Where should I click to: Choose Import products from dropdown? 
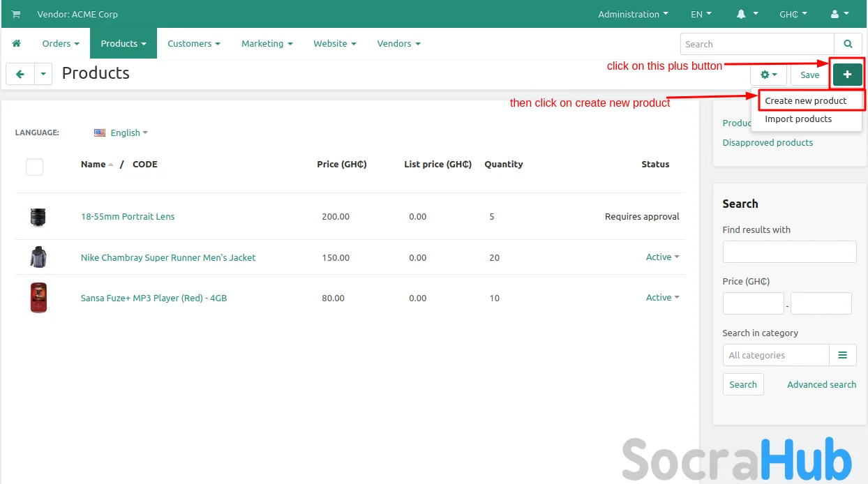(x=798, y=119)
